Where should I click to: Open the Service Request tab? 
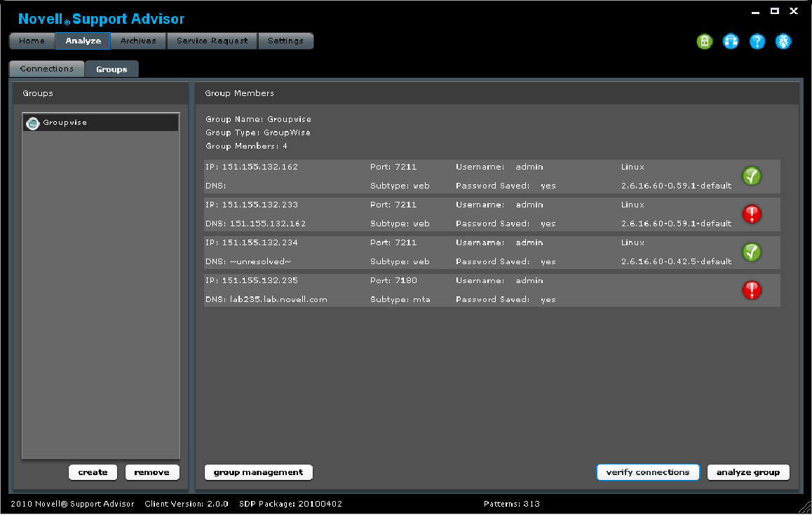[212, 41]
